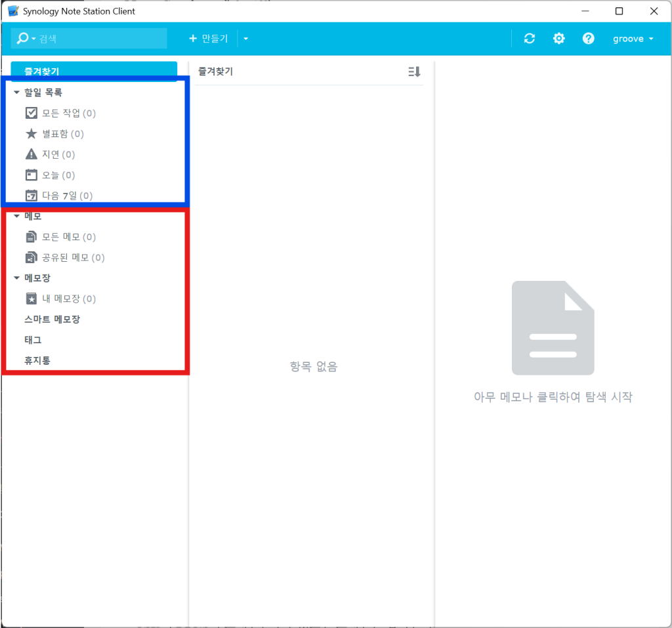Image resolution: width=672 pixels, height=628 pixels.
Task: Click the star icon beside 별표함
Action: click(x=31, y=134)
